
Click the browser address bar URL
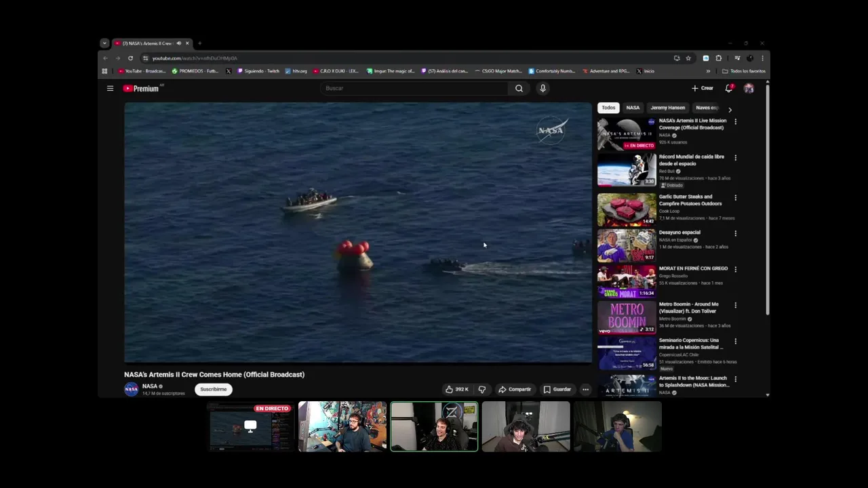195,58
